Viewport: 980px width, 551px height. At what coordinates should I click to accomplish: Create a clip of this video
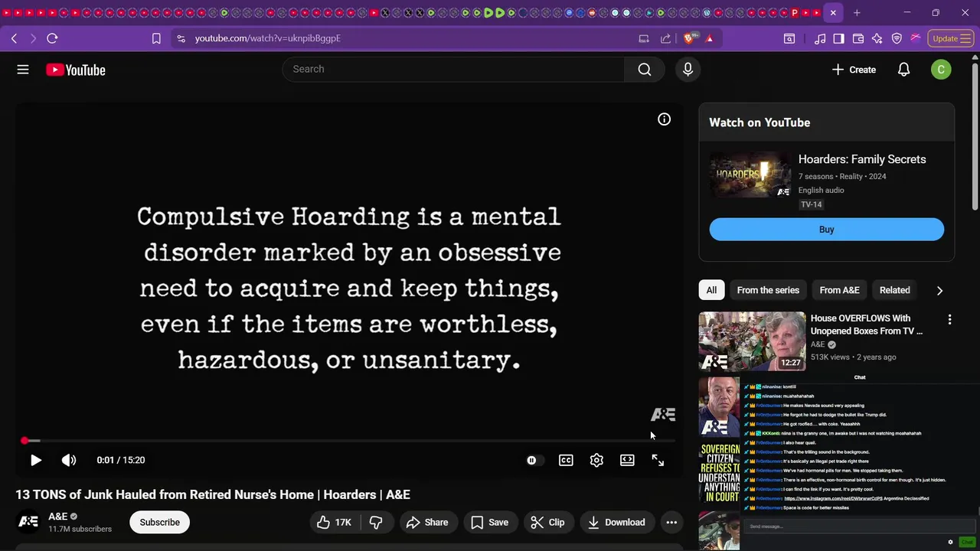548,523
